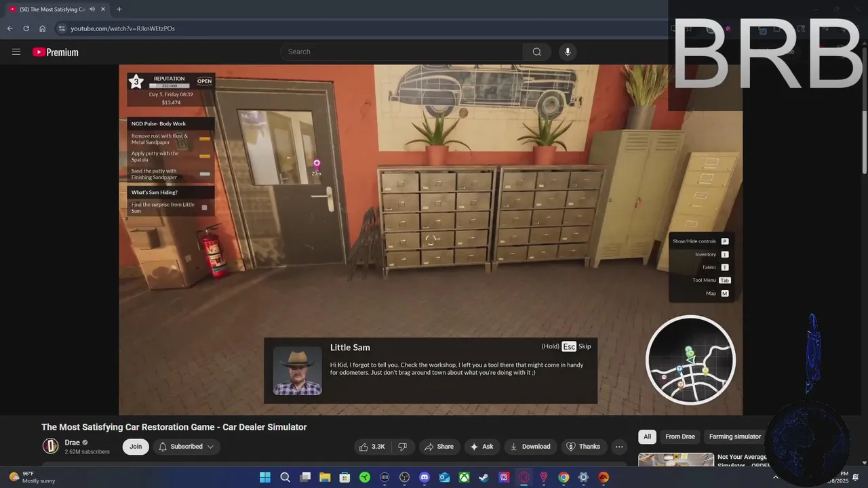Send Thanks to the creator
This screenshot has height=488, width=868.
point(583,447)
